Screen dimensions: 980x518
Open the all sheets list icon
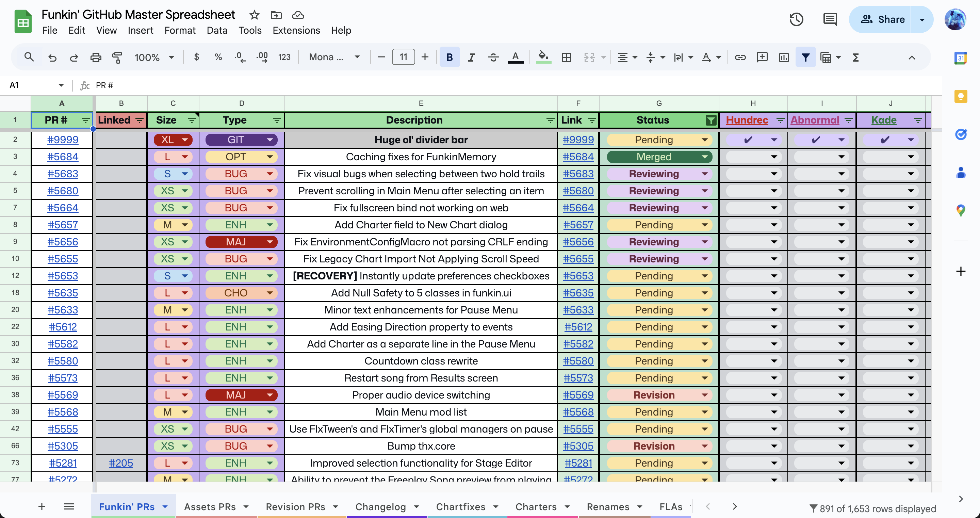coord(69,506)
